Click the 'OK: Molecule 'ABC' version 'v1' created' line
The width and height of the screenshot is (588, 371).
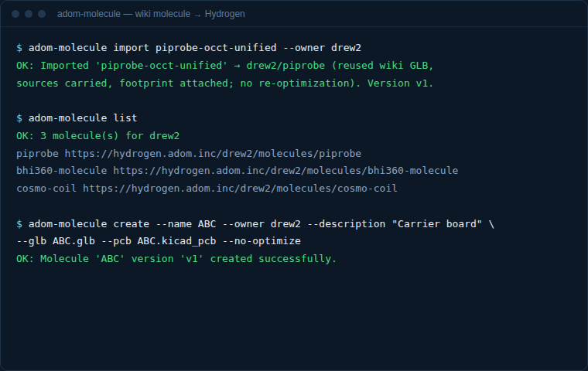coord(176,259)
